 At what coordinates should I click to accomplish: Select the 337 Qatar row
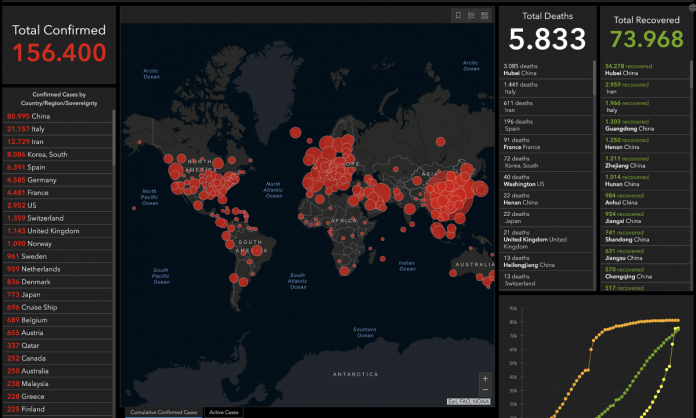tap(58, 346)
